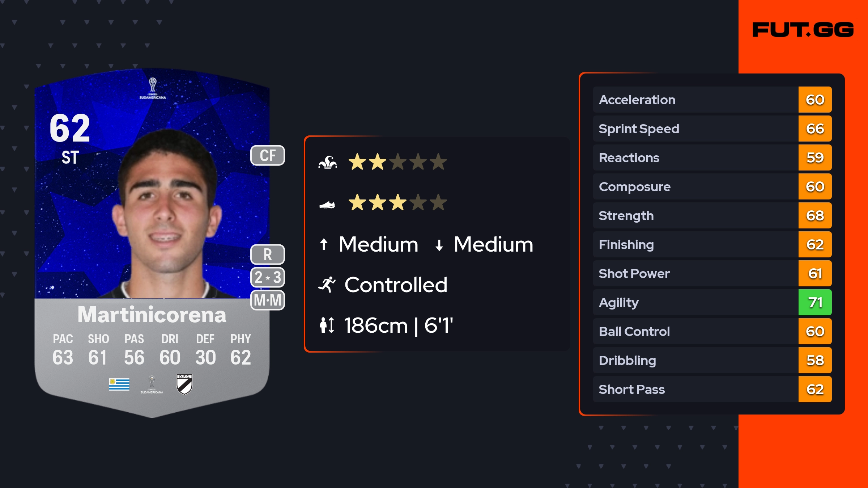868x488 pixels.
Task: Click the Martinicorena player name
Action: click(152, 315)
